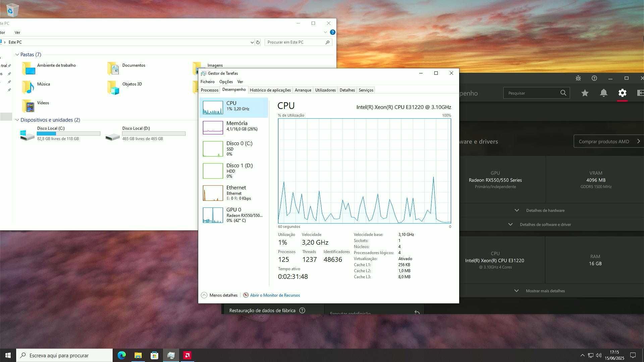Open the Ficheiro menu in Task Manager
Screen dimensions: 644x362
(208, 82)
